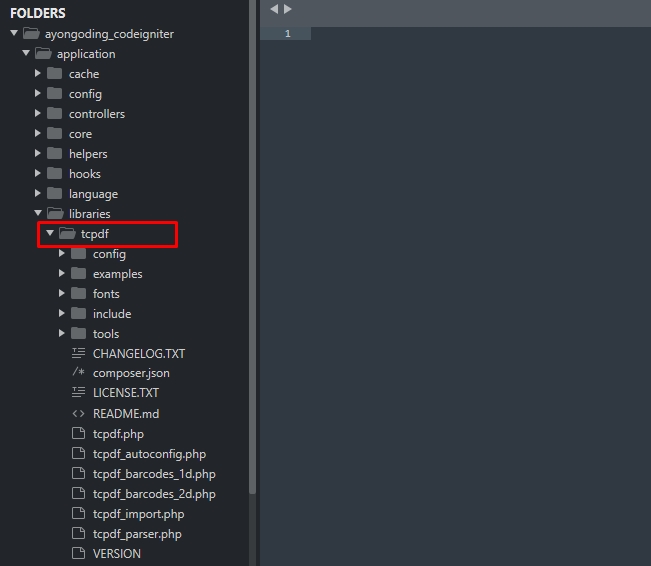This screenshot has width=651, height=566.
Task: Open the tcpdf_barcodes_1d.php file name
Action: (154, 474)
